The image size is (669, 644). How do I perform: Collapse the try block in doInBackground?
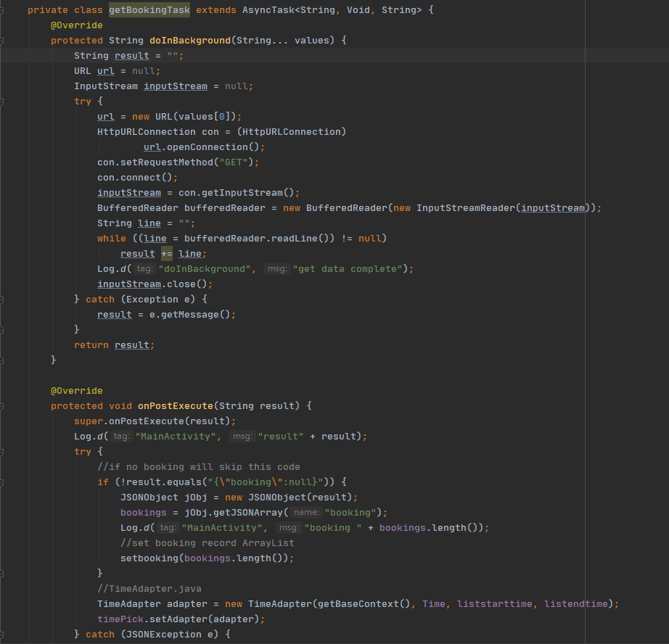[1, 102]
